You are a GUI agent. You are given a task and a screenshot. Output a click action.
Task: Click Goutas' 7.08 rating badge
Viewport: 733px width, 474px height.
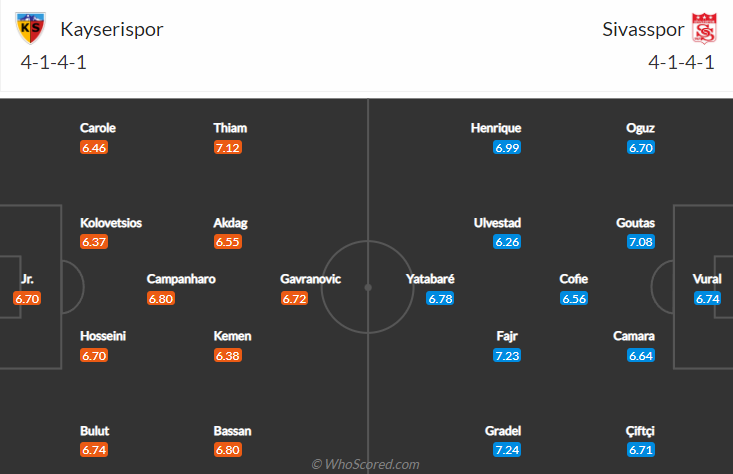click(640, 242)
